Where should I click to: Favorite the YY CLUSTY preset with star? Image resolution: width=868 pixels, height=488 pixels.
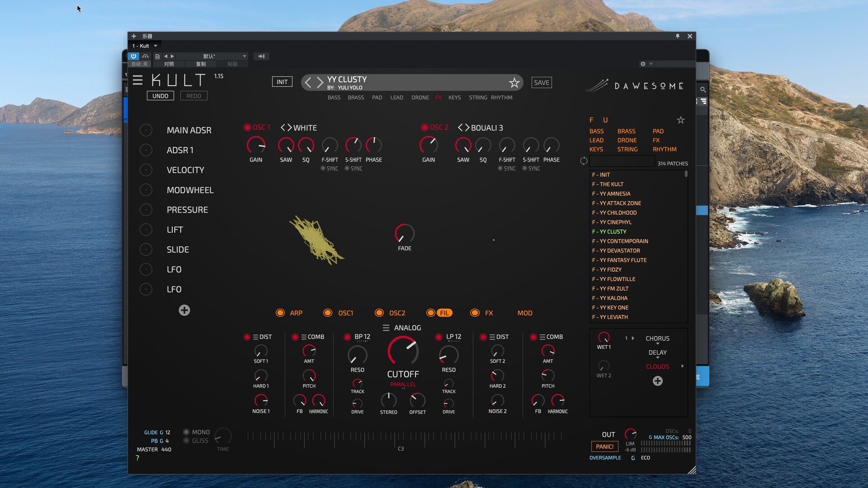coord(514,83)
